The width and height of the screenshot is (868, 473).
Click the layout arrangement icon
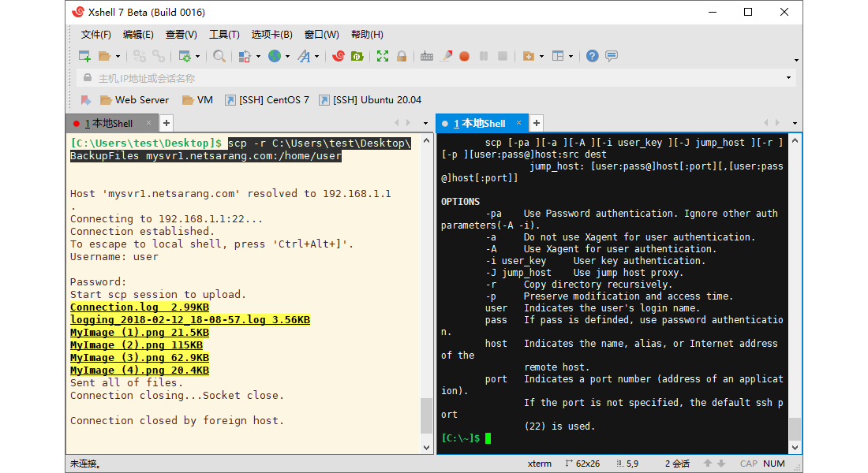click(558, 56)
